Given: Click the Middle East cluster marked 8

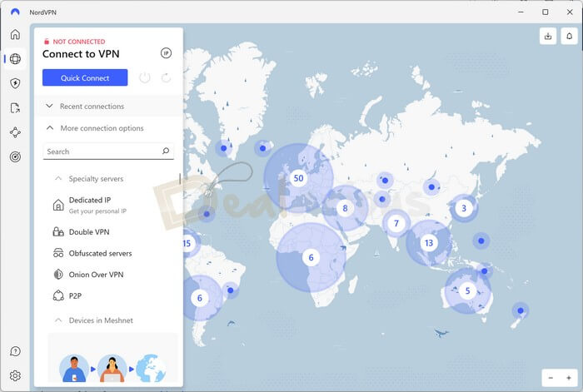Looking at the screenshot, I should (345, 208).
